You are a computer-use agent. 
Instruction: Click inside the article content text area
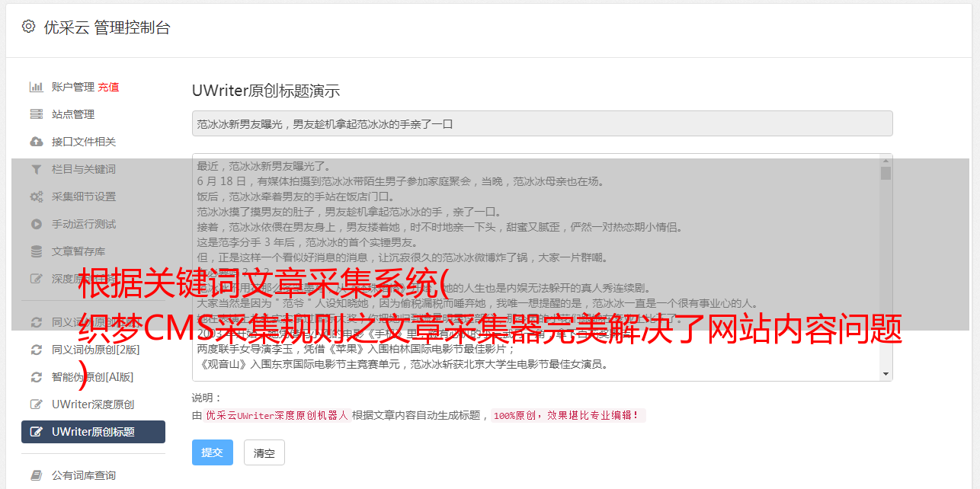(536, 267)
